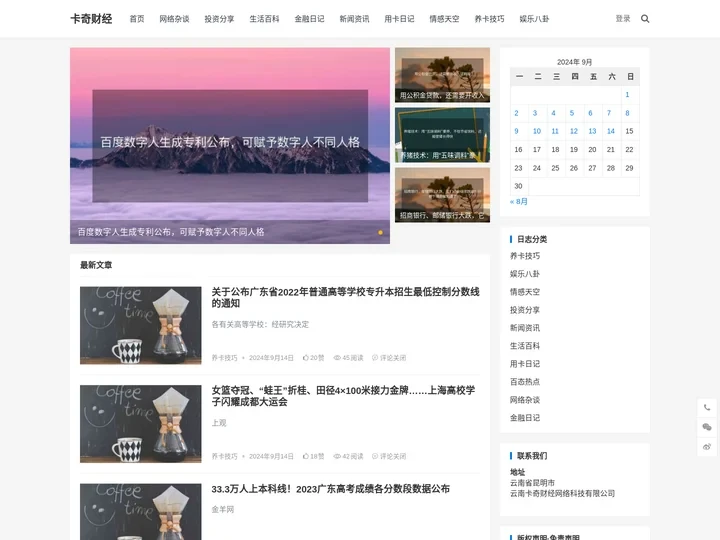The image size is (720, 540).
Task: Click the orange carousel indicator dot
Action: tap(380, 232)
